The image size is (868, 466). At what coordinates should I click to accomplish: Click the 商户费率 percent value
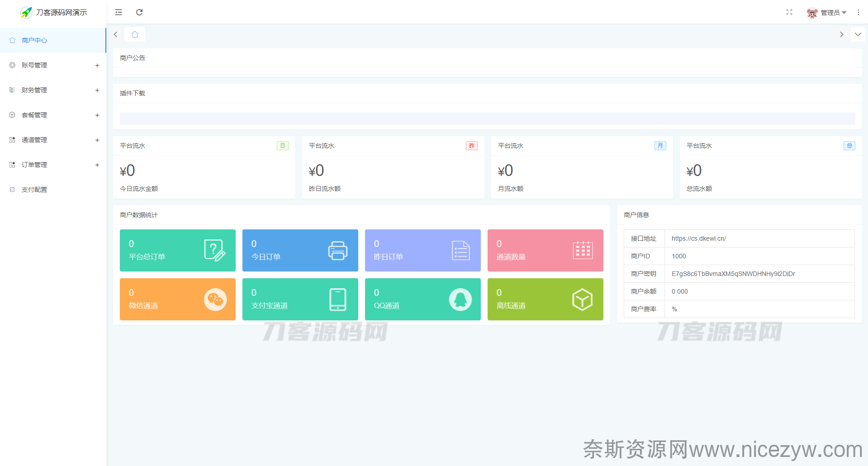pyautogui.click(x=674, y=309)
